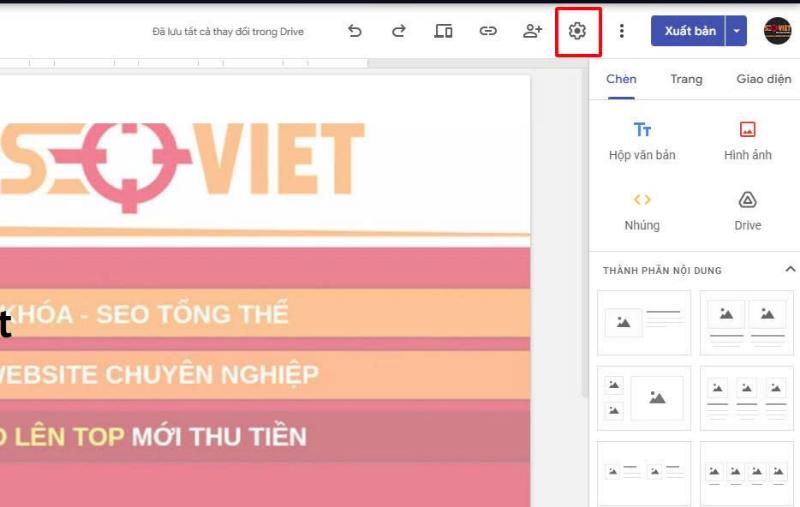800x507 pixels.
Task: Select the two image-text pairs layout
Action: [644, 473]
